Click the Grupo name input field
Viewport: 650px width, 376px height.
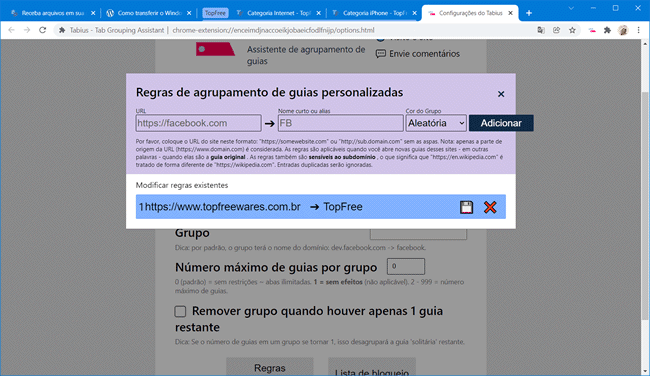coord(418,234)
